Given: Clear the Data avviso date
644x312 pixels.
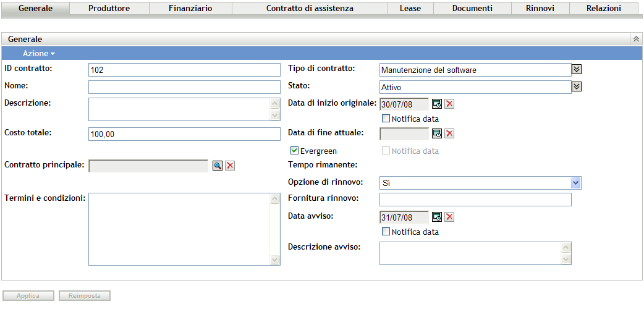Looking at the screenshot, I should [x=449, y=217].
